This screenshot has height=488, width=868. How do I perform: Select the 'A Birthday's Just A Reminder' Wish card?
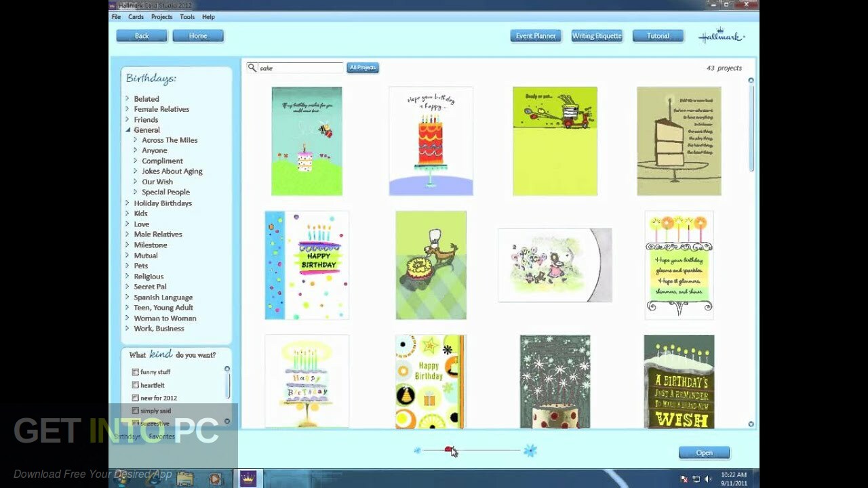click(679, 382)
